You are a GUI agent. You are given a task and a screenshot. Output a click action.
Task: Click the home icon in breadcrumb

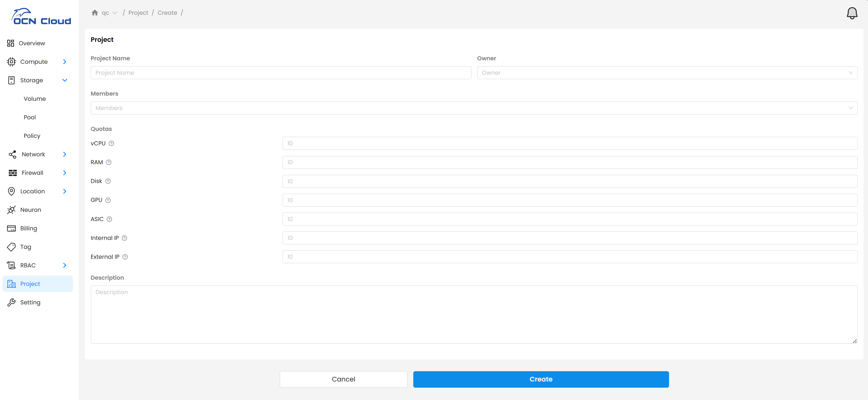point(95,13)
